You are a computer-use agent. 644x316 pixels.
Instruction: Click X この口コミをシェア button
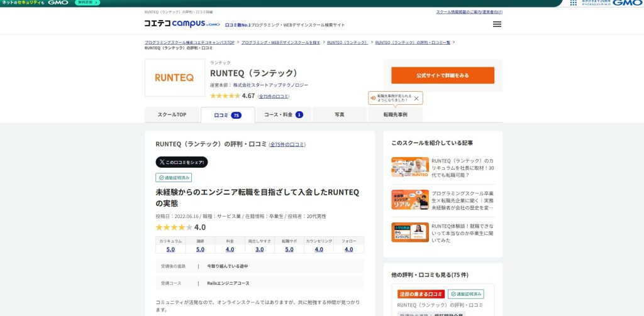(x=182, y=162)
